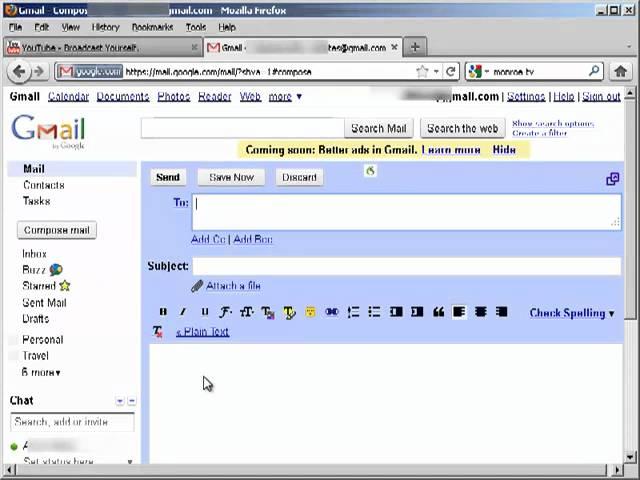
Task: Bookmark this page with star icon
Action: [422, 72]
